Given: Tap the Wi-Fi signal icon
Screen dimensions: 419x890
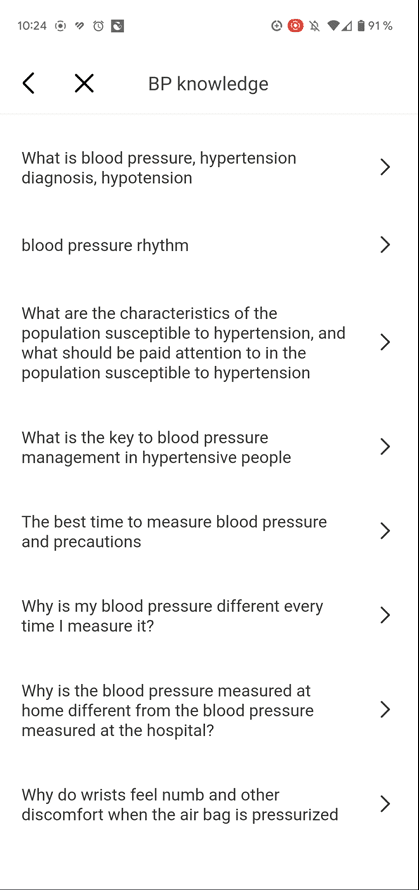Looking at the screenshot, I should tap(333, 26).
